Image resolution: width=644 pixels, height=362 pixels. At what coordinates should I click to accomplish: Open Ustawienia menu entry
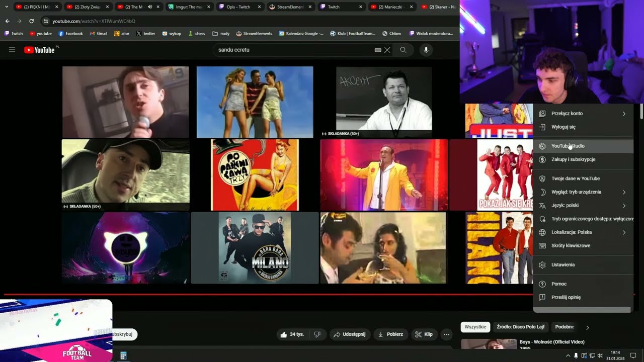(x=583, y=265)
